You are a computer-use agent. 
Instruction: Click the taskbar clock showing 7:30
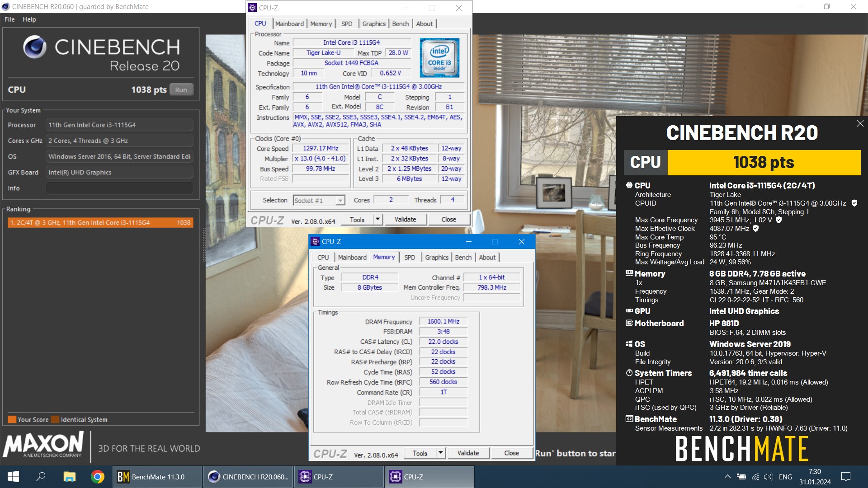coord(815,472)
